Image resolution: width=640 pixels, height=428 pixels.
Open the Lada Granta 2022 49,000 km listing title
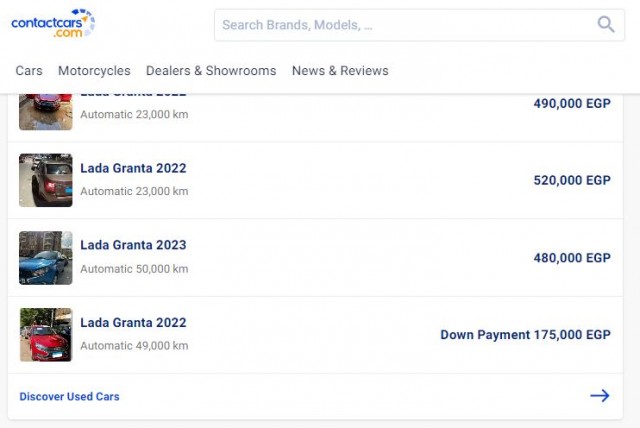coord(133,322)
